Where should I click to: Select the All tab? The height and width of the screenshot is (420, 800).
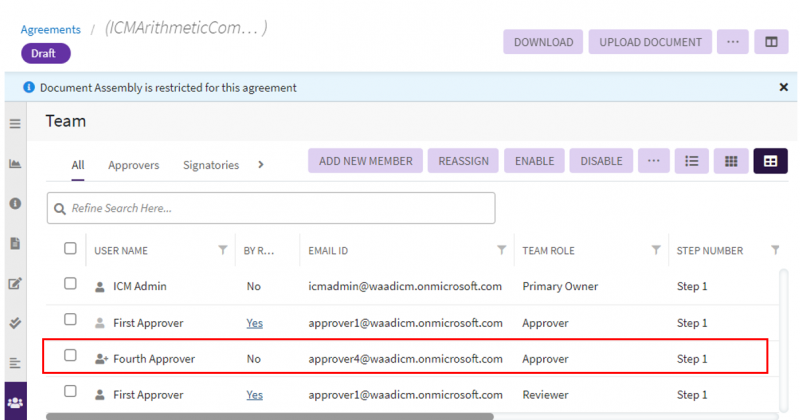(x=78, y=165)
